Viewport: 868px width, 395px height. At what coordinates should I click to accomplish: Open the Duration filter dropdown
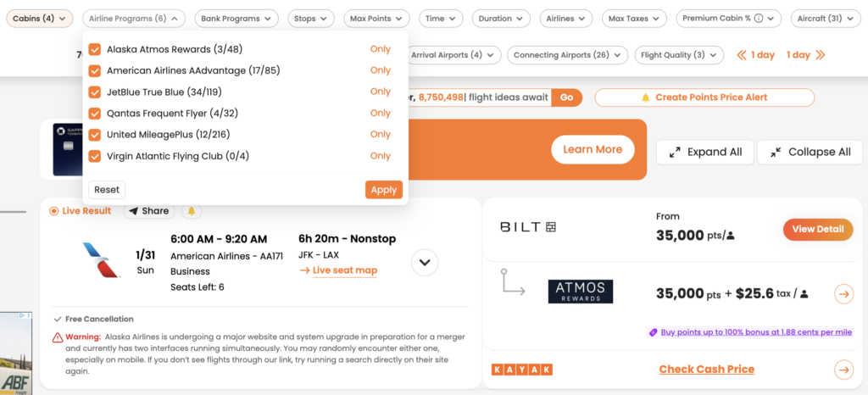click(x=501, y=19)
